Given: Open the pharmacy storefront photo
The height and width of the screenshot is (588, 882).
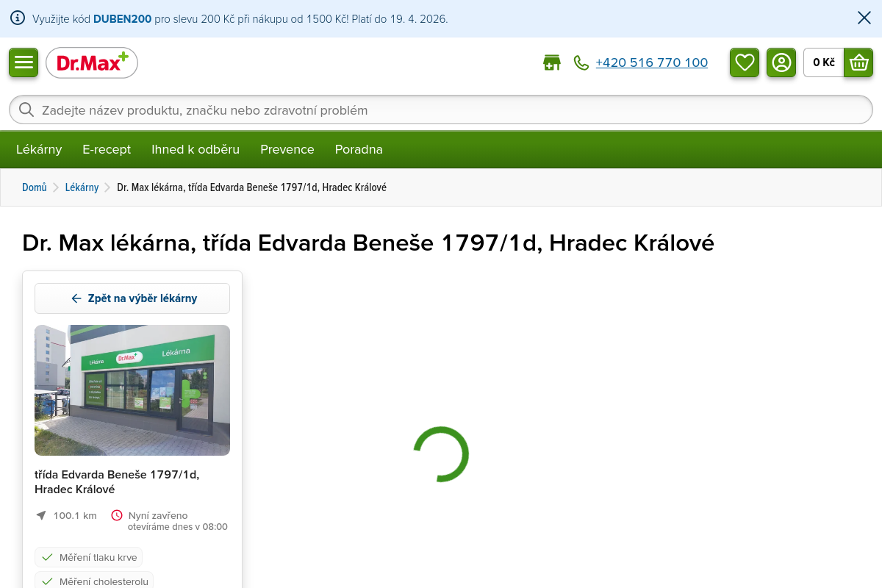Looking at the screenshot, I should coord(132,390).
